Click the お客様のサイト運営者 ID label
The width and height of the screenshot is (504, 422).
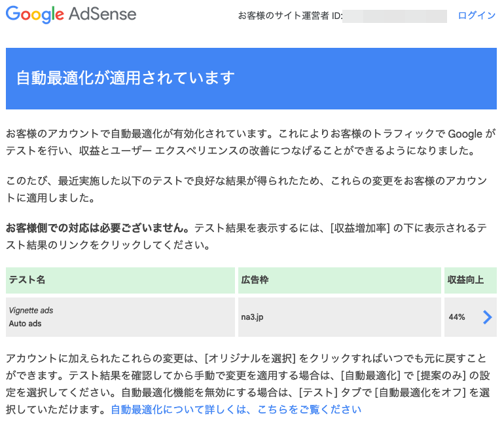pos(290,16)
